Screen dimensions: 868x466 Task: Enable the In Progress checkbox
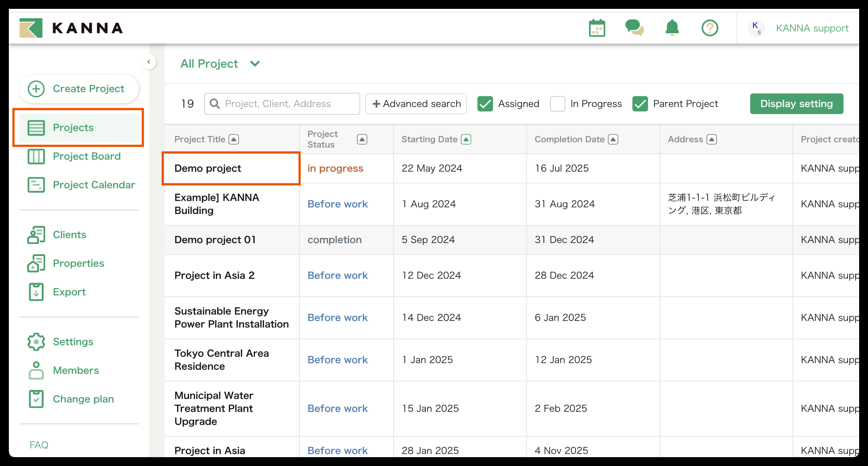[557, 104]
